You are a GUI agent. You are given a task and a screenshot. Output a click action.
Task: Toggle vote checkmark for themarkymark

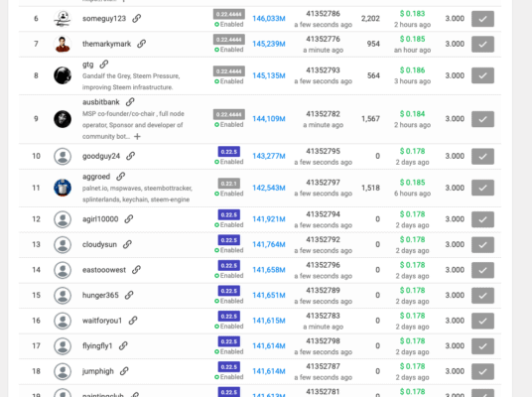(482, 44)
